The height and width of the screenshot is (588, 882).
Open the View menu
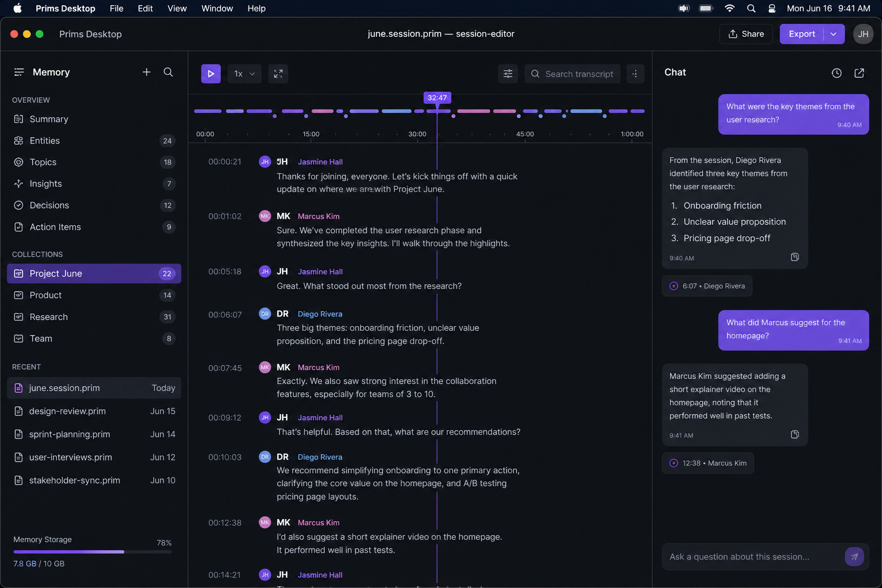pyautogui.click(x=177, y=9)
